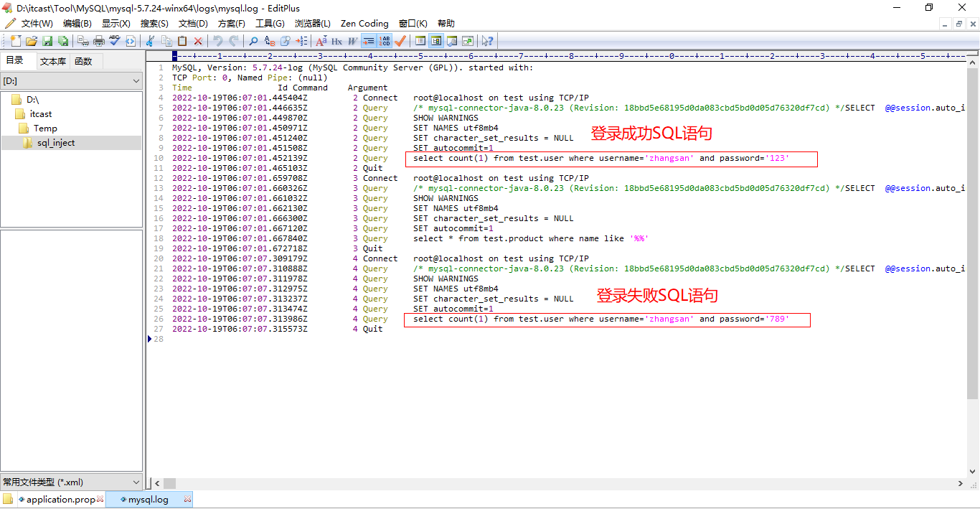Switch to the 文本库 side panel tab
Viewport: 980px width, 509px height.
[x=53, y=62]
